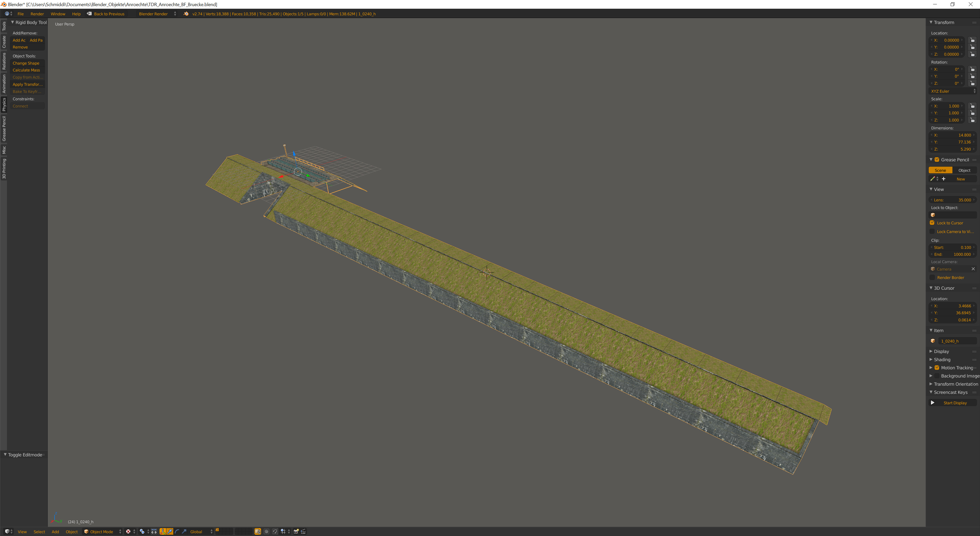Click the OpenGL render animation clapper icon
Viewport: 980px width, 536px height.
[303, 531]
